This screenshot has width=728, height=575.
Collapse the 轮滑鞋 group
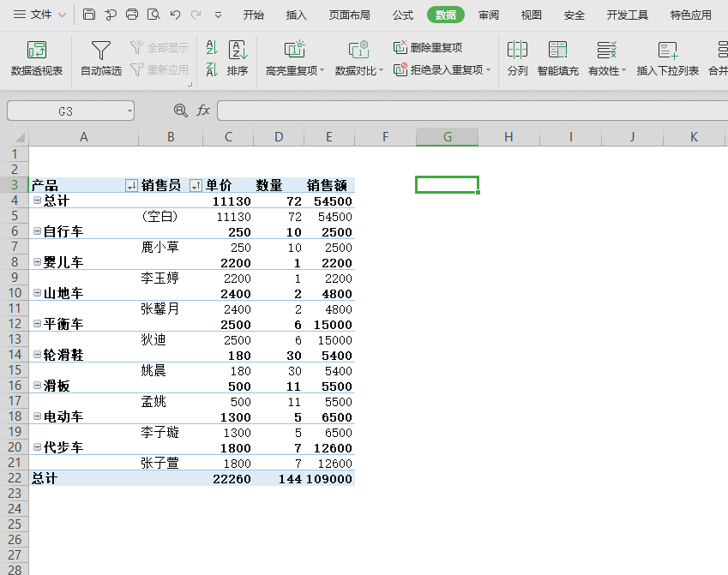click(37, 355)
